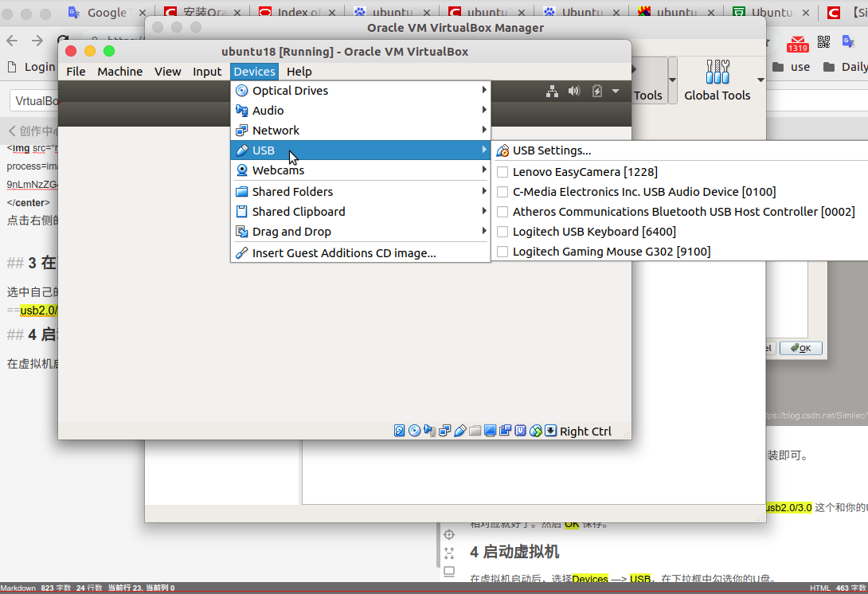Screen dimensions: 868x594
Task: Click mouse integration indicator in VM status bar
Action: [535, 431]
